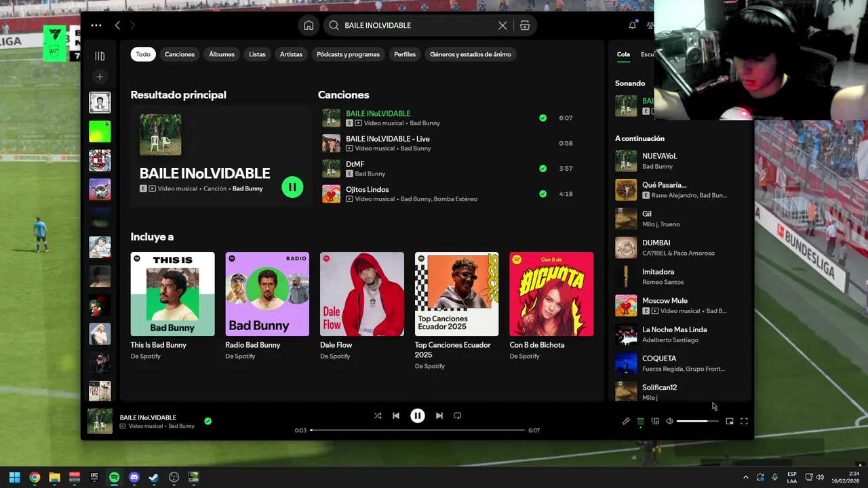Select DUMBAI in the queue
868x488 pixels.
click(x=680, y=247)
